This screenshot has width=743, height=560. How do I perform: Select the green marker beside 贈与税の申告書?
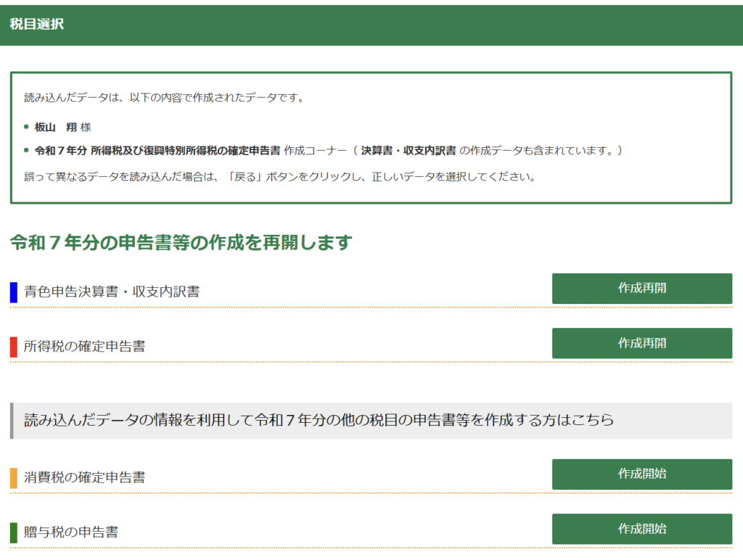point(14,532)
